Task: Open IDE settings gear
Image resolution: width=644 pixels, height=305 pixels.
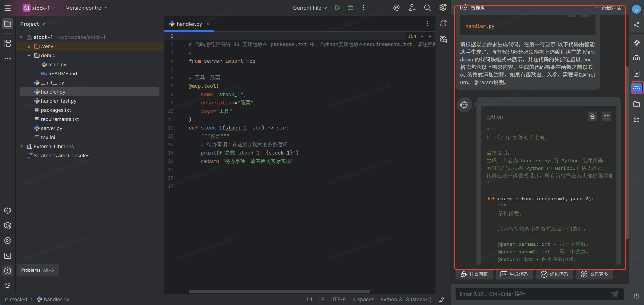Action: pyautogui.click(x=443, y=8)
